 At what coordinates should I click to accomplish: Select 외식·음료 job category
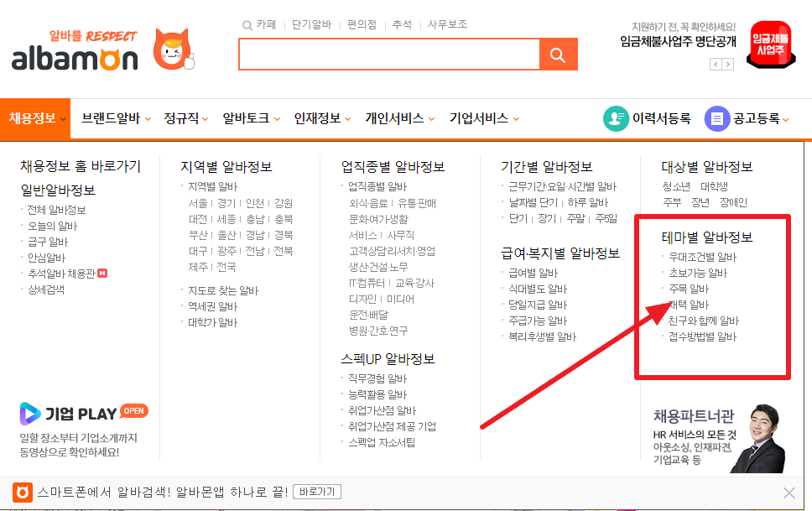[x=368, y=203]
